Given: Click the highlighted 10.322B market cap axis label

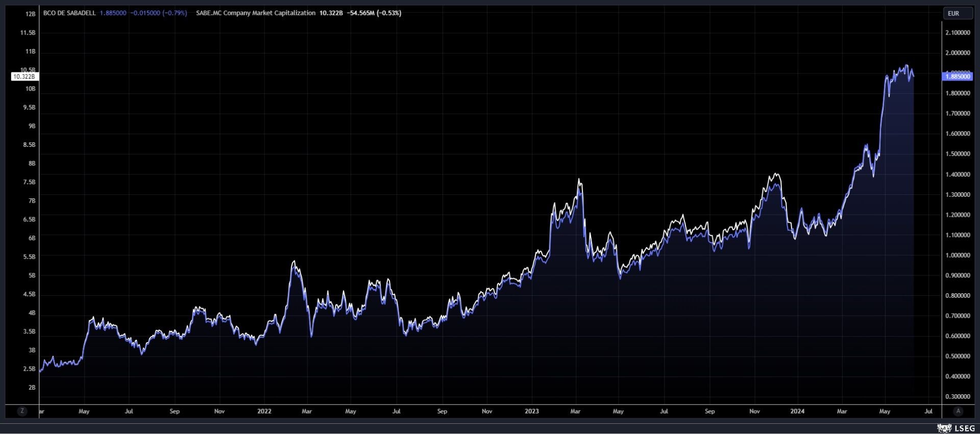Looking at the screenshot, I should [24, 76].
